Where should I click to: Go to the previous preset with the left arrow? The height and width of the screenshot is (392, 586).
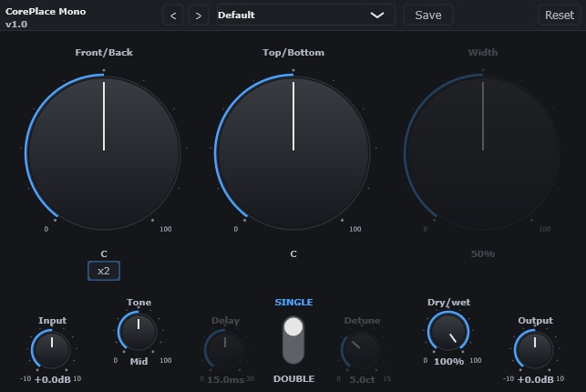click(173, 15)
